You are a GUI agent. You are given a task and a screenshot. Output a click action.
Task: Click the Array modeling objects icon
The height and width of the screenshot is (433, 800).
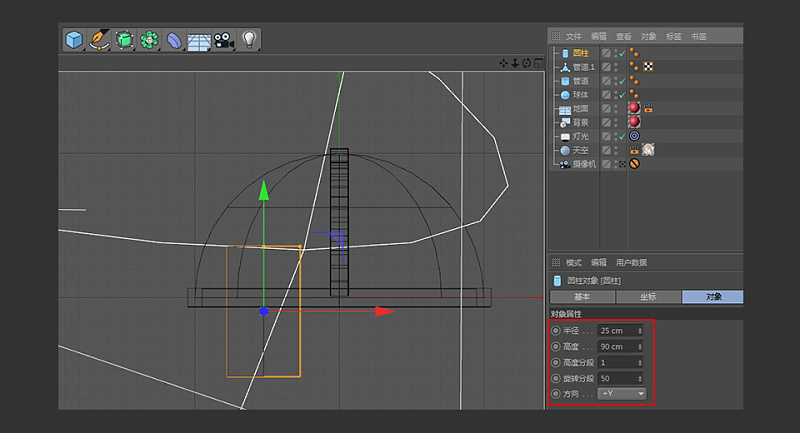pos(149,40)
